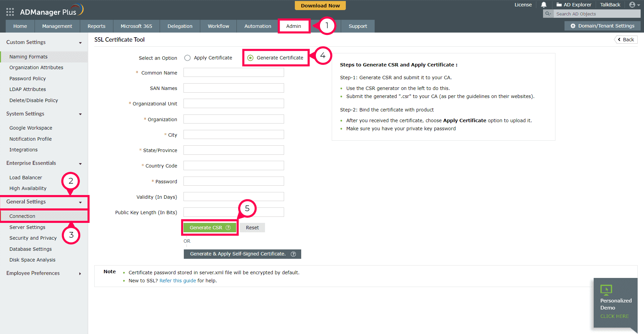
Task: Click the Country Code input field
Action: [234, 165]
